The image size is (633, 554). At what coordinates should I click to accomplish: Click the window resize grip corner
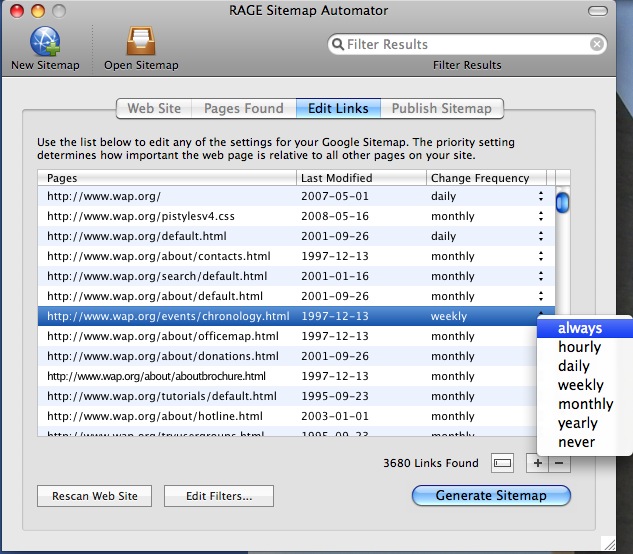point(608,544)
